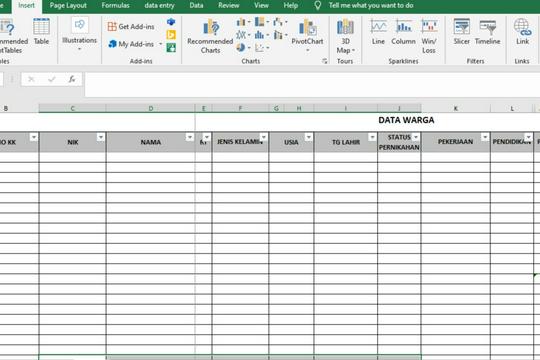This screenshot has height=360, width=540.
Task: Select column L header
Action: click(x=512, y=109)
